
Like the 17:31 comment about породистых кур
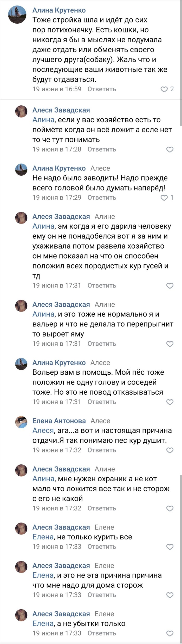[170, 286]
